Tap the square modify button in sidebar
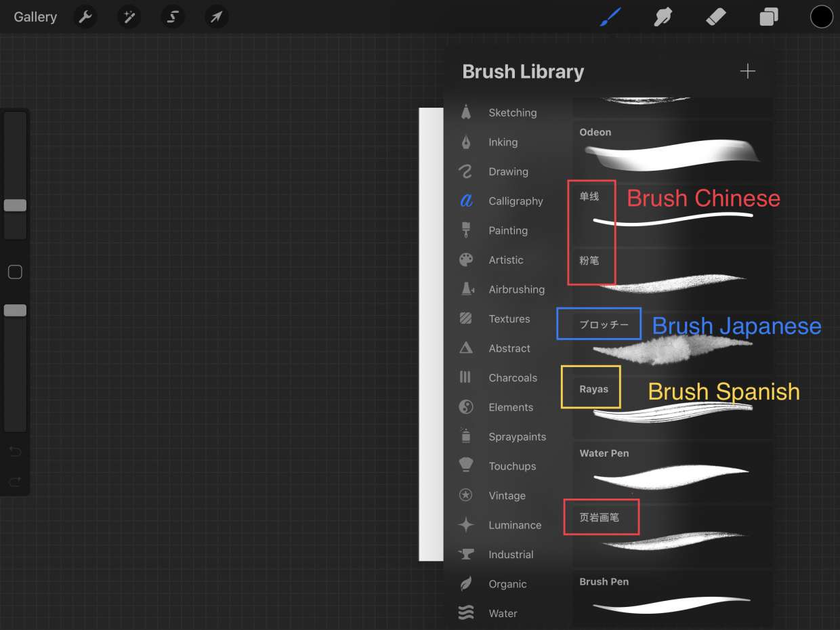The image size is (840, 630). point(15,272)
